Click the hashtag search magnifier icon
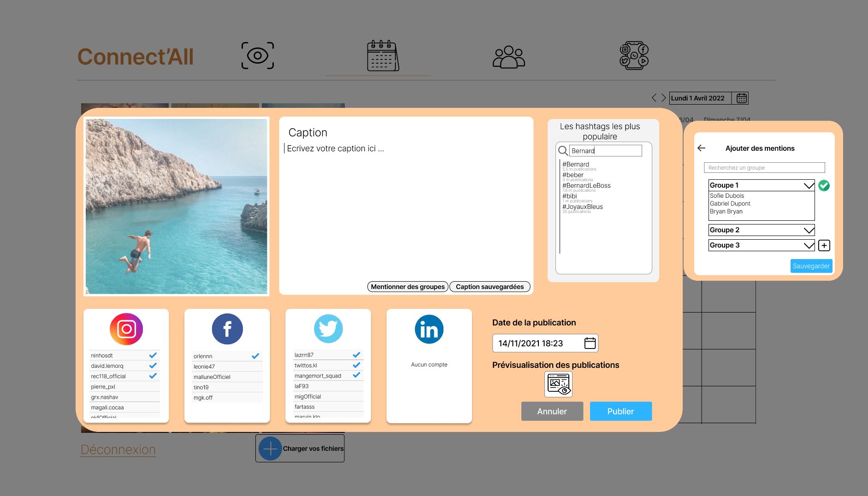868x496 pixels. tap(563, 151)
